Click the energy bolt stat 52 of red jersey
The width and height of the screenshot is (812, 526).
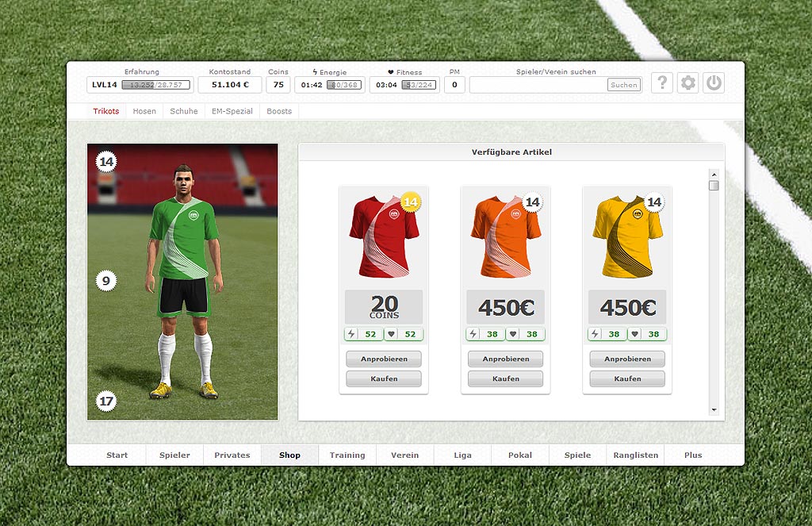coord(364,334)
